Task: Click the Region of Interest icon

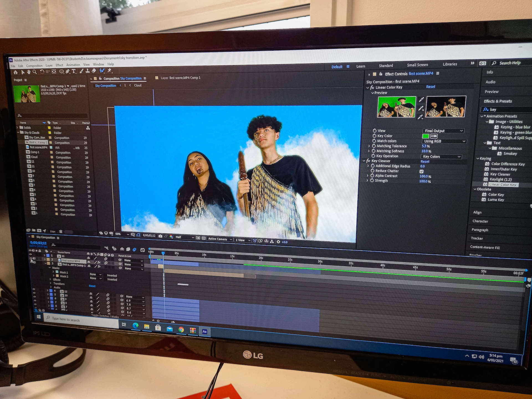Action: point(198,237)
